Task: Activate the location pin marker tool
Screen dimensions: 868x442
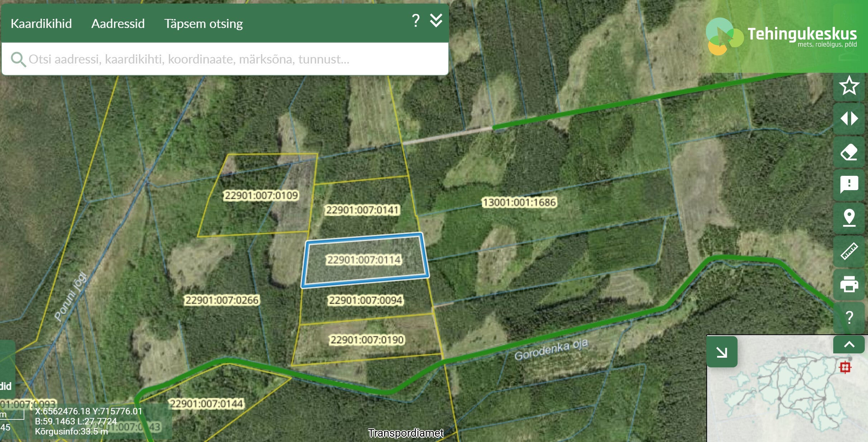Action: [849, 218]
